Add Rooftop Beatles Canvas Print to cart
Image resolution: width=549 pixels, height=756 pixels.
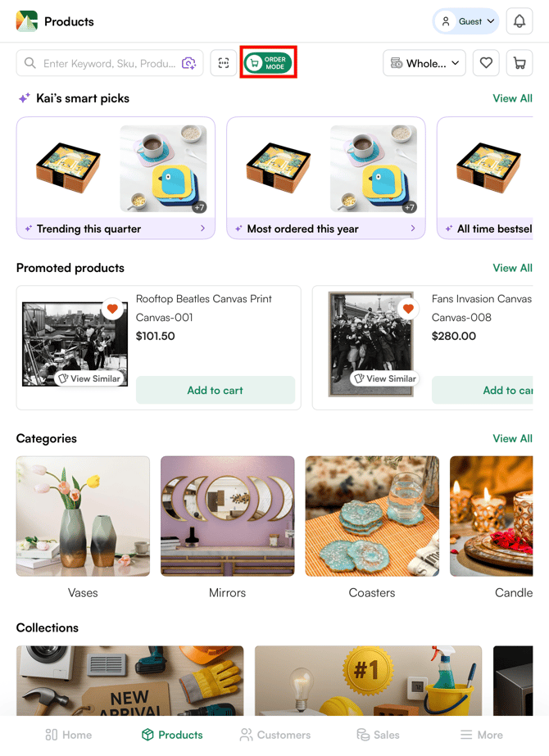pyautogui.click(x=216, y=390)
